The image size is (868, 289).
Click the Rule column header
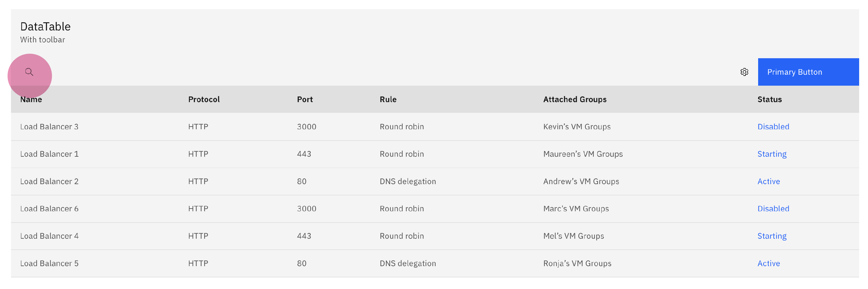click(388, 99)
